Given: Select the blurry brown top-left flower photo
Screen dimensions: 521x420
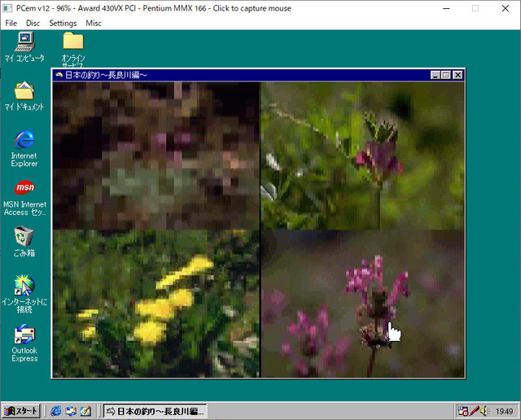Looking at the screenshot, I should pos(155,155).
